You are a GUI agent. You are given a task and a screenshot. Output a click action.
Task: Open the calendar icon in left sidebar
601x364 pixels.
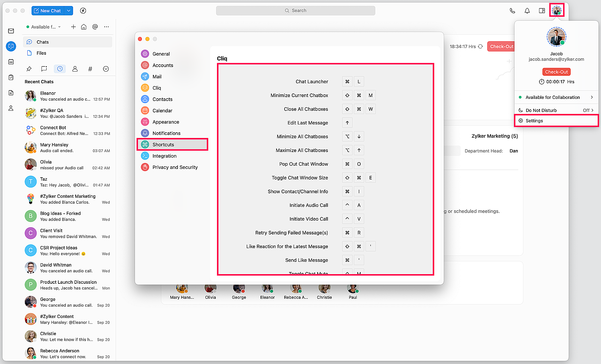click(x=11, y=62)
